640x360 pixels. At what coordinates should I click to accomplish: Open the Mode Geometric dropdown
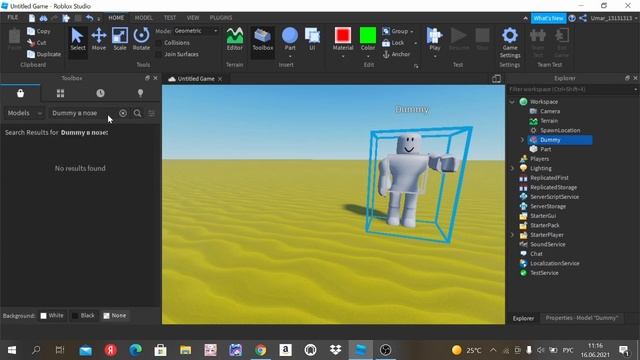click(x=197, y=31)
